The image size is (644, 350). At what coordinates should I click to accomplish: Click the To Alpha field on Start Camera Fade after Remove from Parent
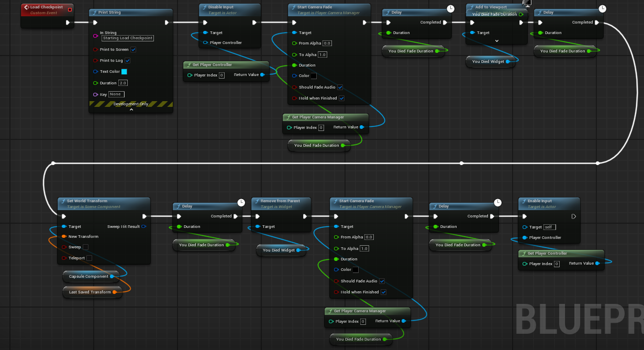(364, 248)
